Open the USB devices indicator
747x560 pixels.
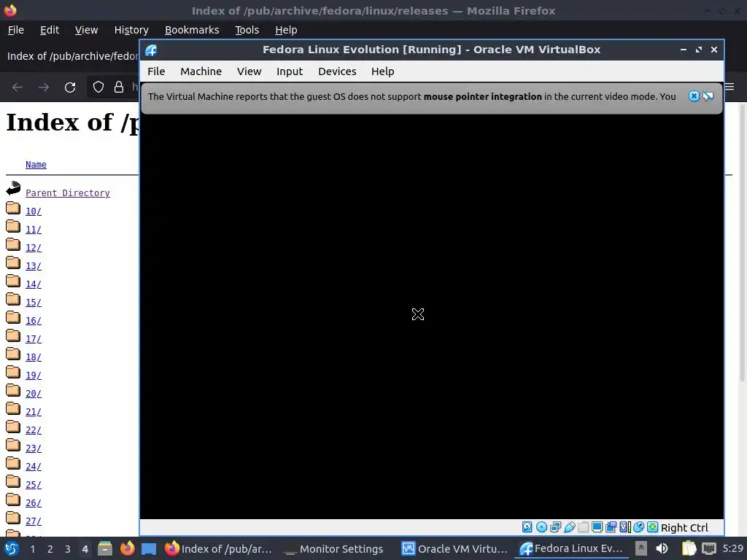[569, 527]
